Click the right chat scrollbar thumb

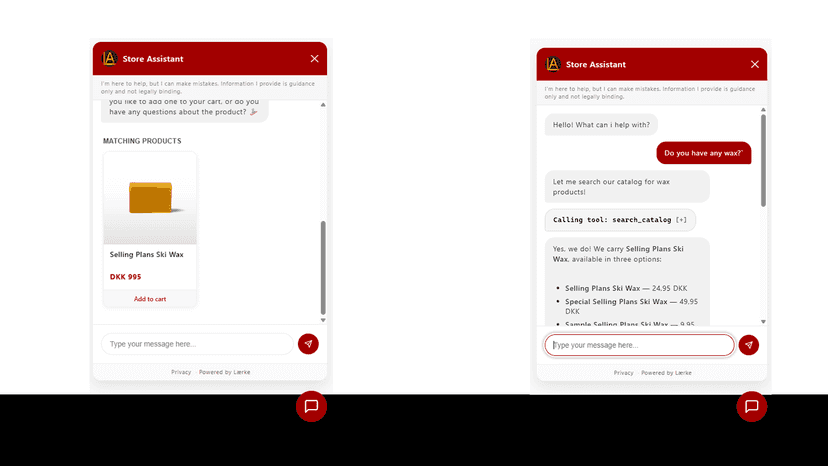(x=763, y=161)
